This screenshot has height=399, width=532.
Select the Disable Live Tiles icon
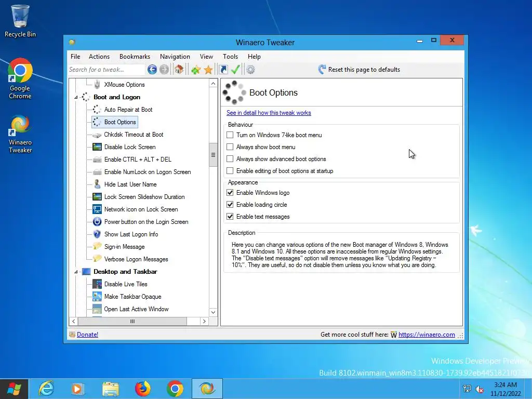tap(97, 284)
